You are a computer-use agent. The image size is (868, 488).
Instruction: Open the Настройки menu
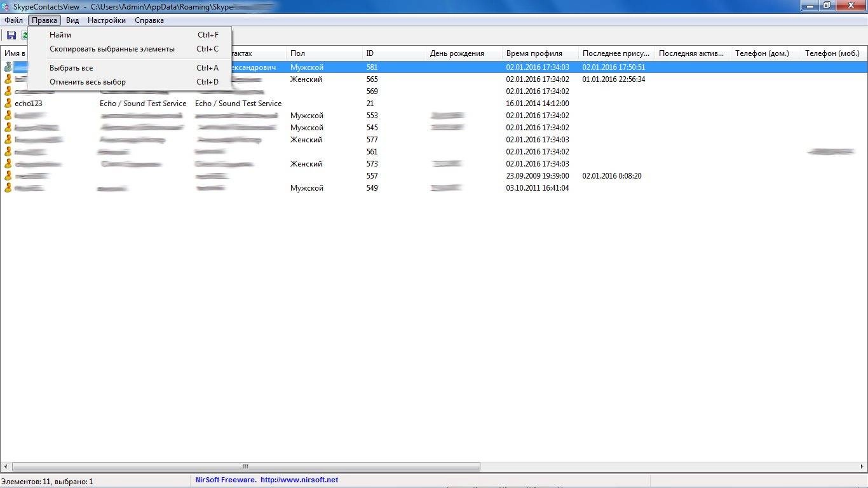click(107, 20)
